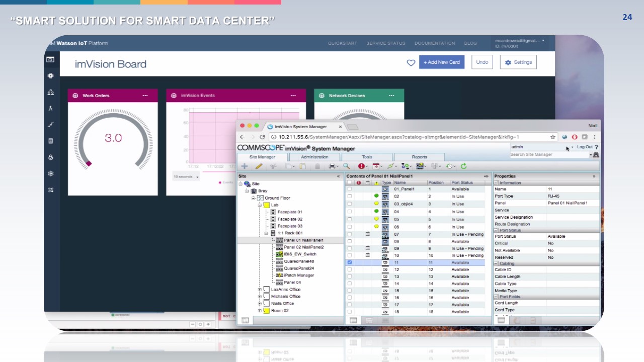Click the three dots on Work Orders card
The height and width of the screenshot is (362, 644).
145,96
